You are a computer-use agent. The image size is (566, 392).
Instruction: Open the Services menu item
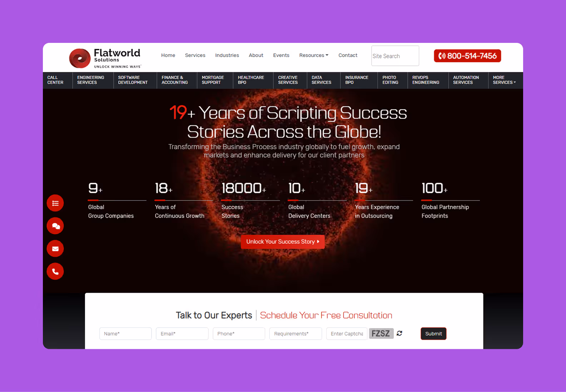(195, 55)
